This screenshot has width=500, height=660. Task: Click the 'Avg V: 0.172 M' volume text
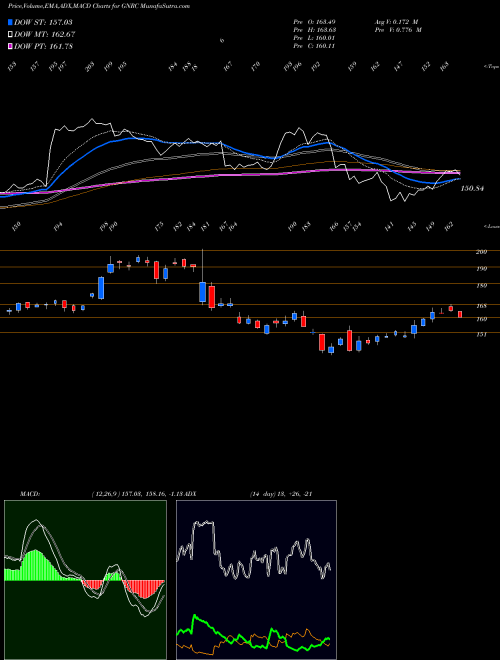pos(396,21)
